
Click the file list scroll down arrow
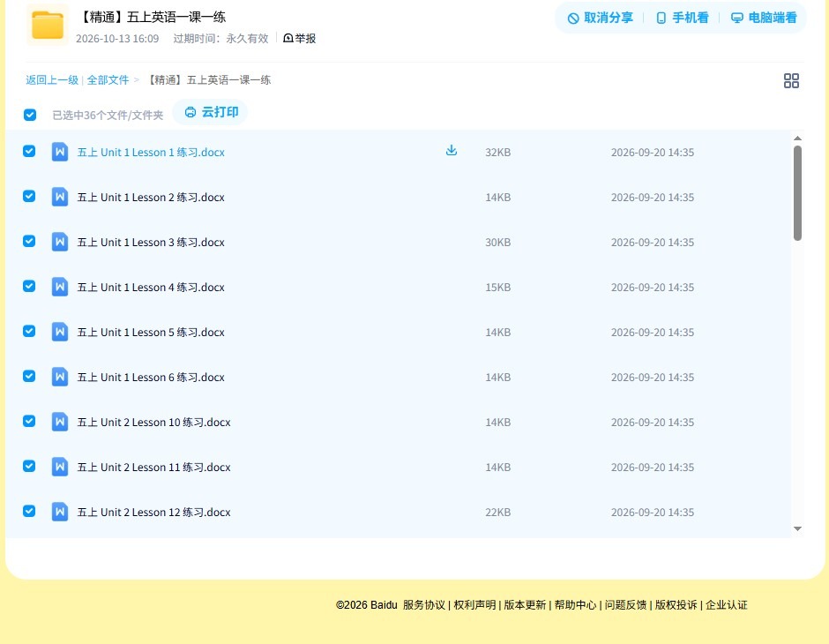[x=797, y=528]
